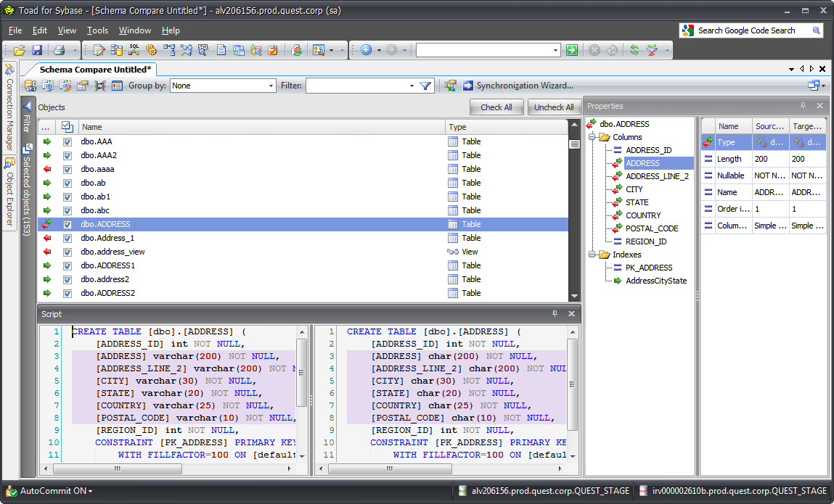
Task: Click the database refresh icon in compare toolbar
Action: tap(31, 86)
